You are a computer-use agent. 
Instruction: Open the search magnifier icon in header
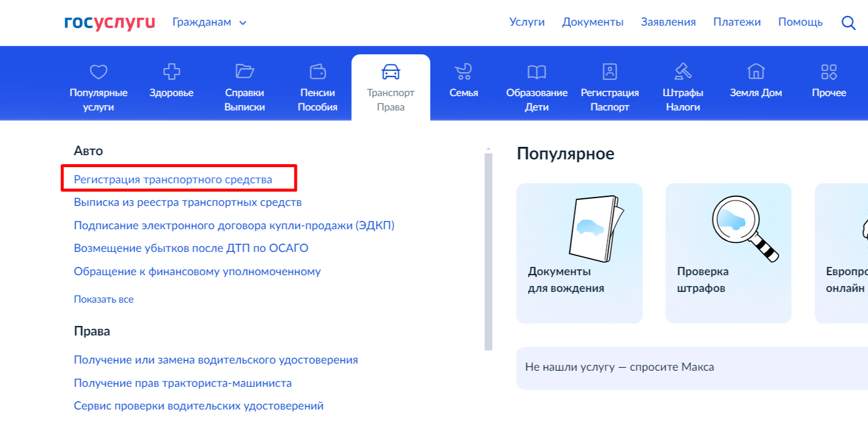pos(848,23)
